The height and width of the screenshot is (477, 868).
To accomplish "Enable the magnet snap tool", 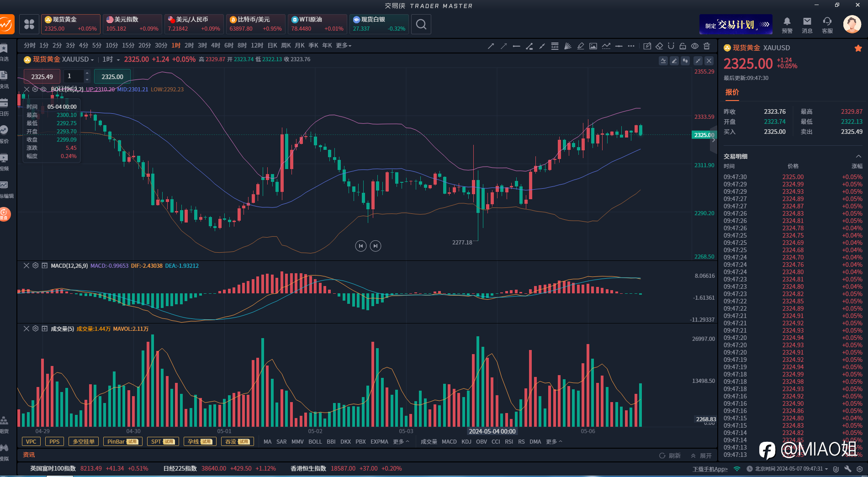I will tap(671, 46).
